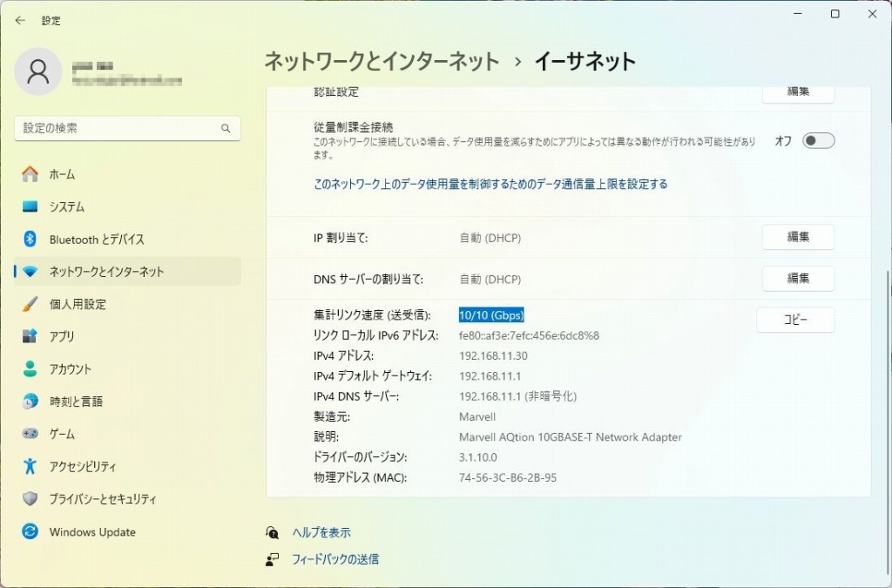Open Windows Update category text
The image size is (892, 588).
pyautogui.click(x=92, y=532)
